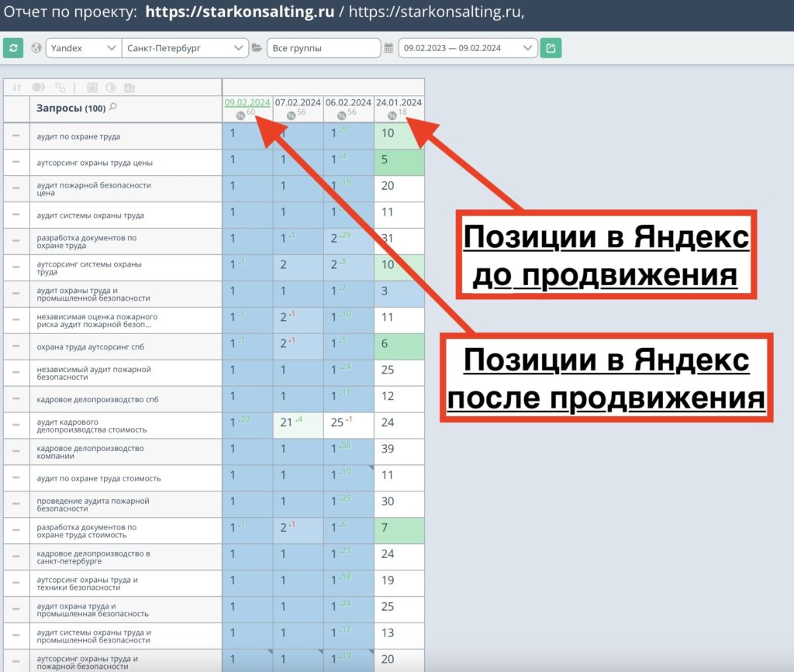
Task: Click the link chain icon in the table toolbar
Action: tap(60, 88)
